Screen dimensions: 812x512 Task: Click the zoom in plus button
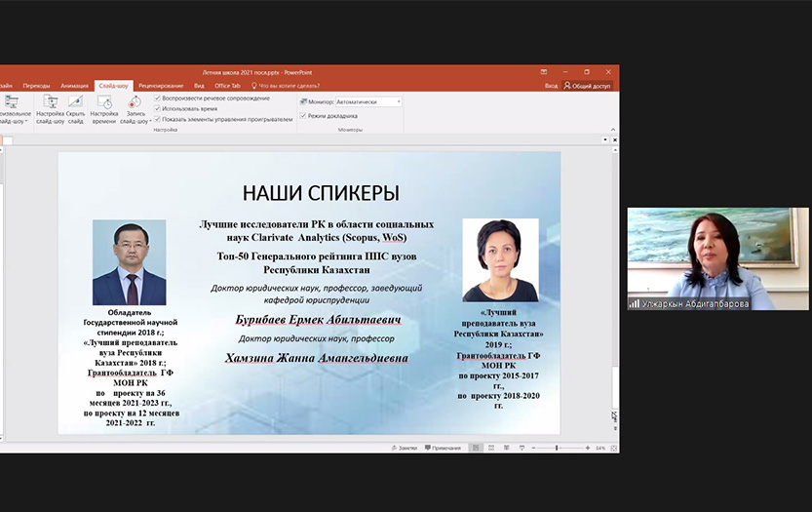tap(587, 448)
